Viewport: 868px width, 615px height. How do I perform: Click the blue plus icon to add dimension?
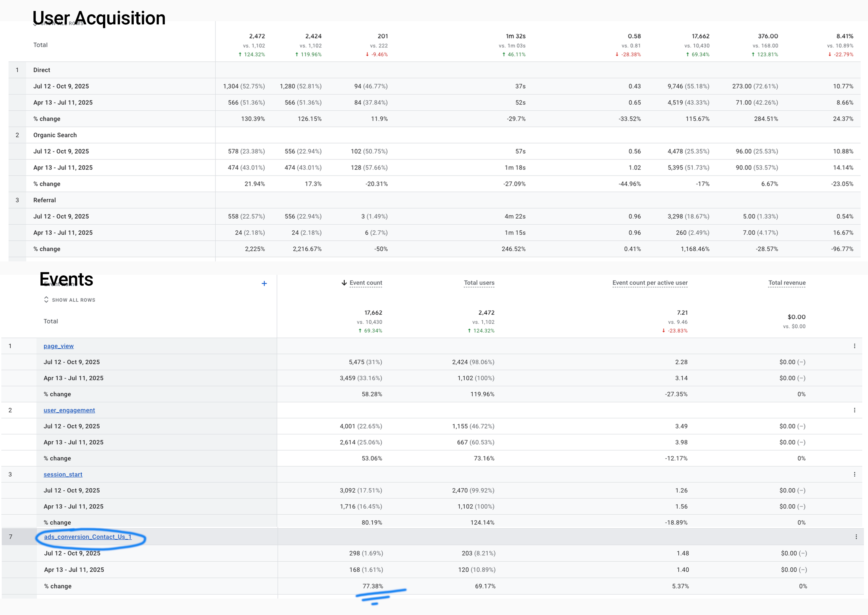click(x=264, y=283)
